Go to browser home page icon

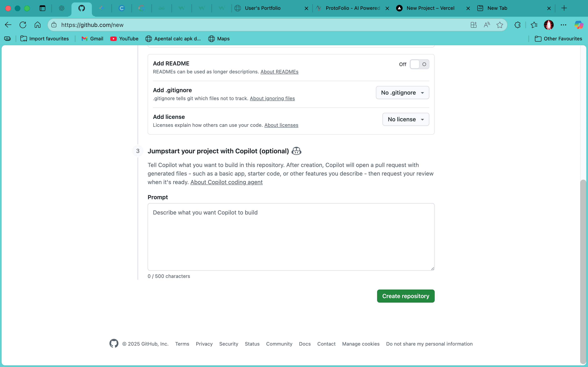coord(37,25)
